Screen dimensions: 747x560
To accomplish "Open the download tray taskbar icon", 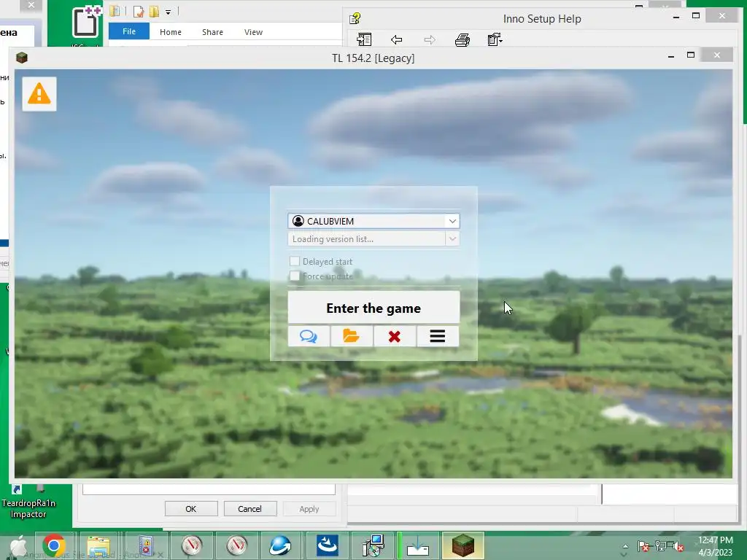I will coord(418,545).
